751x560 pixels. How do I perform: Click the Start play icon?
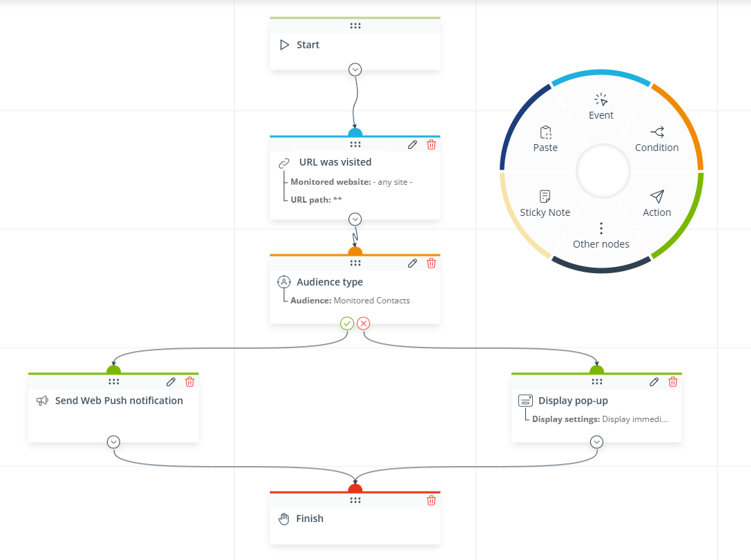(284, 45)
